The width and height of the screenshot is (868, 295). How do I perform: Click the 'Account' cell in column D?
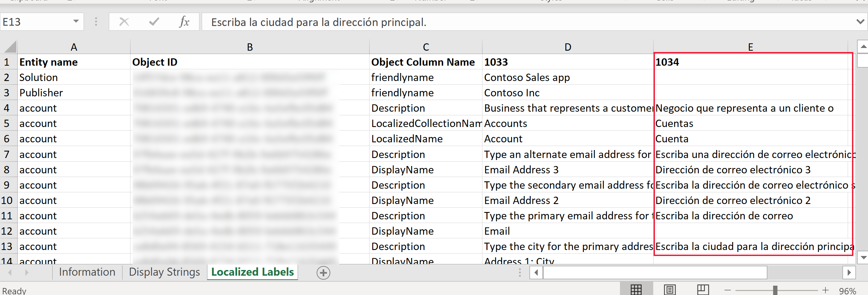pyautogui.click(x=568, y=139)
